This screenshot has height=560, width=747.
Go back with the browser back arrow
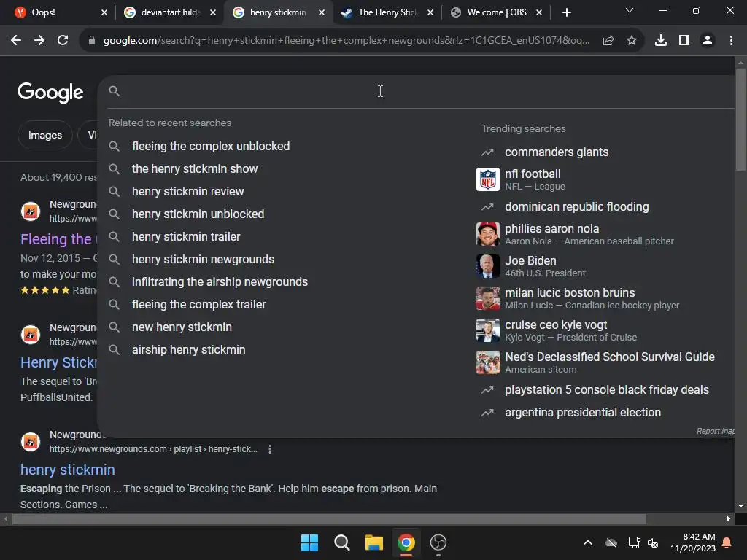(x=16, y=41)
